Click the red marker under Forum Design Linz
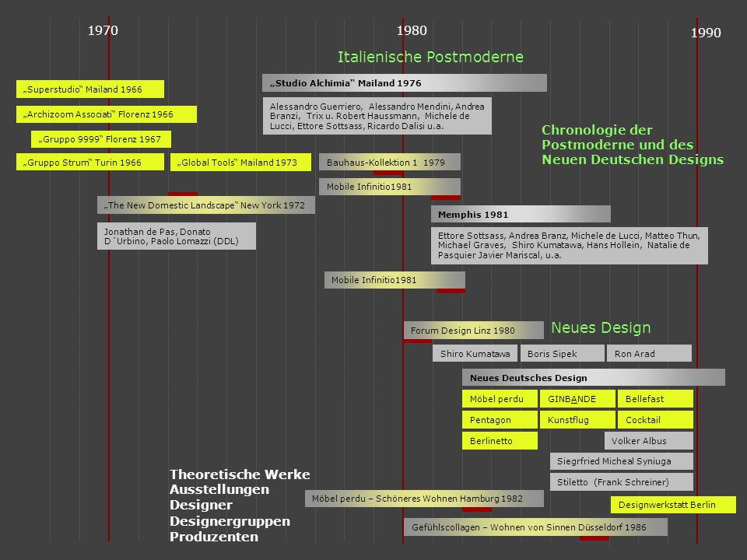This screenshot has height=560, width=747. [x=417, y=341]
